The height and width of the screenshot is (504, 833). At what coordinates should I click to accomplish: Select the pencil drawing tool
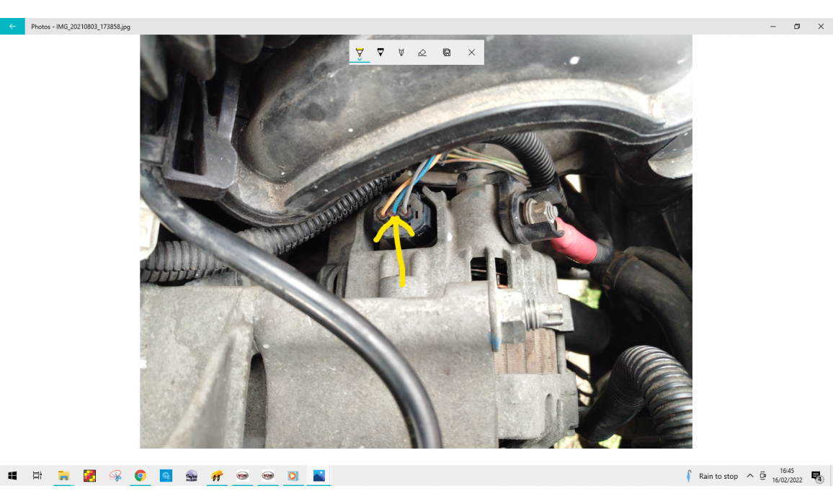coord(401,53)
